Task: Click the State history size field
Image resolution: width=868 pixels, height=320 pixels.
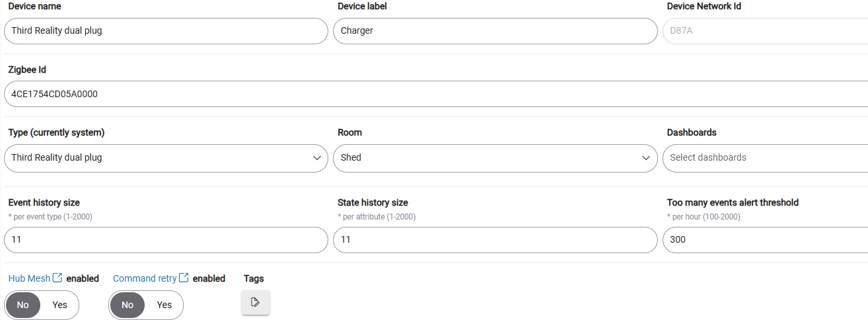Action: click(x=495, y=240)
